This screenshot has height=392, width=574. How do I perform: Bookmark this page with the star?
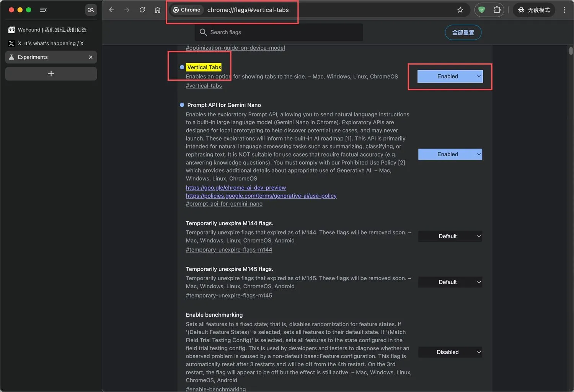point(460,10)
